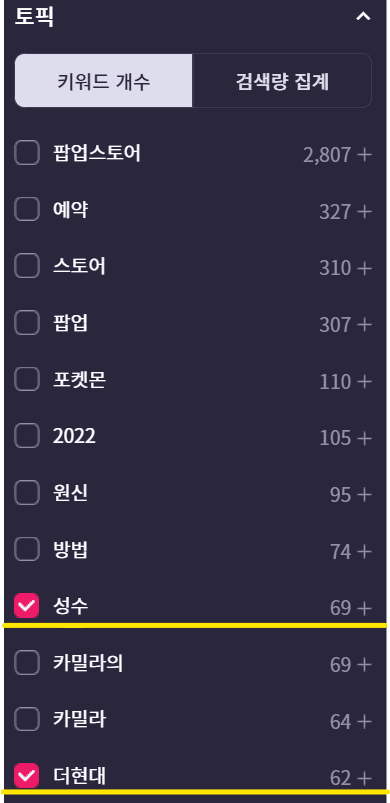Click plus icon next to 방법 74
Viewport: 390px width, 803px height.
click(x=364, y=552)
